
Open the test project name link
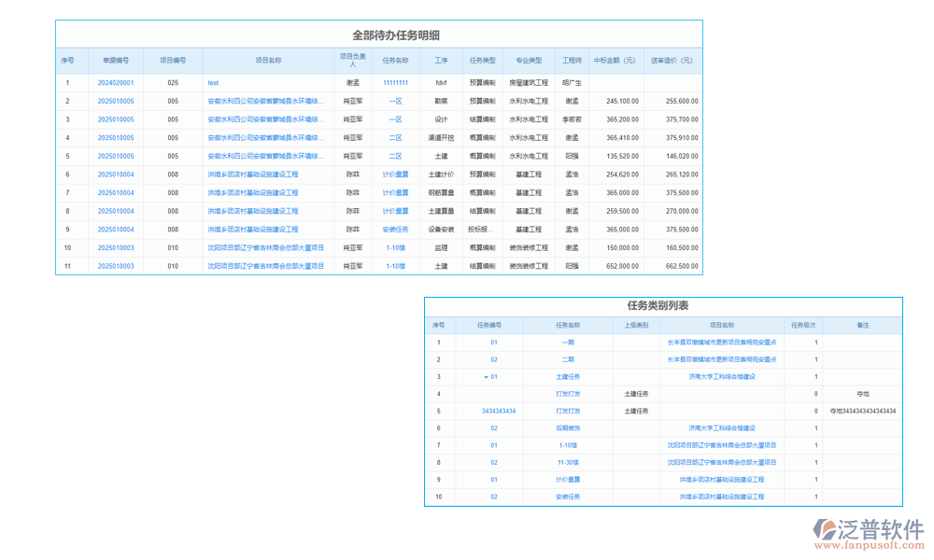tap(213, 83)
